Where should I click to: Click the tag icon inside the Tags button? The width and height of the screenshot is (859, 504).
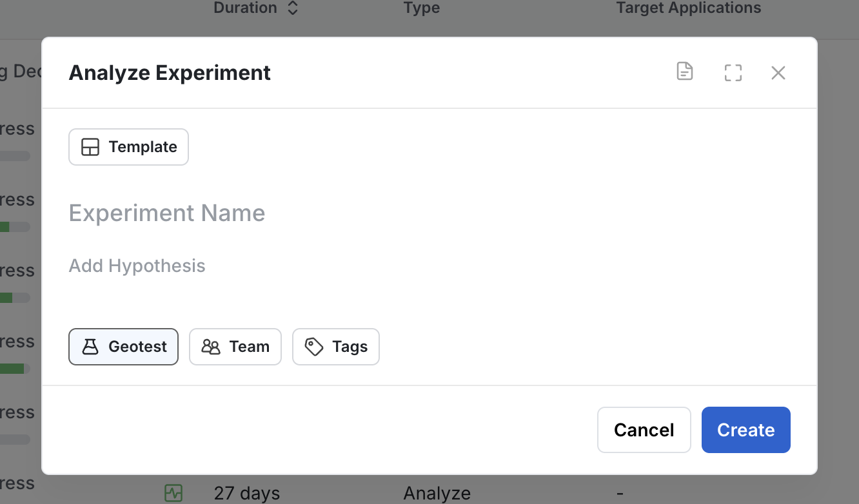tap(314, 347)
